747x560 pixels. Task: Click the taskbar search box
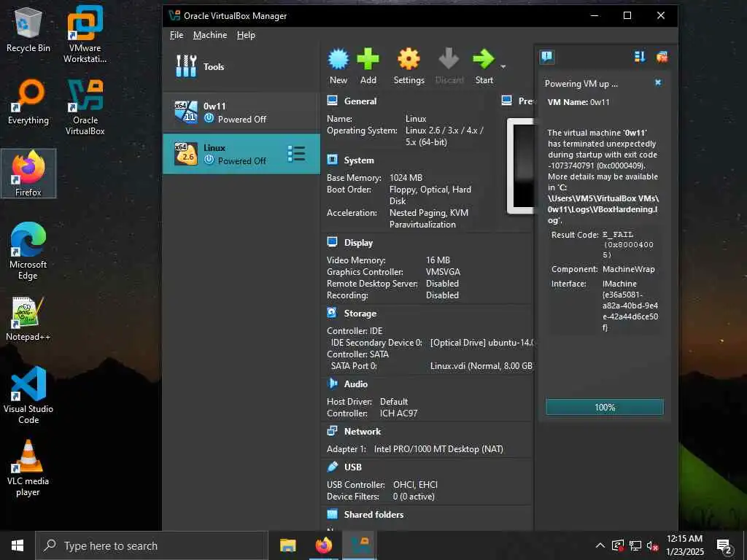(152, 545)
